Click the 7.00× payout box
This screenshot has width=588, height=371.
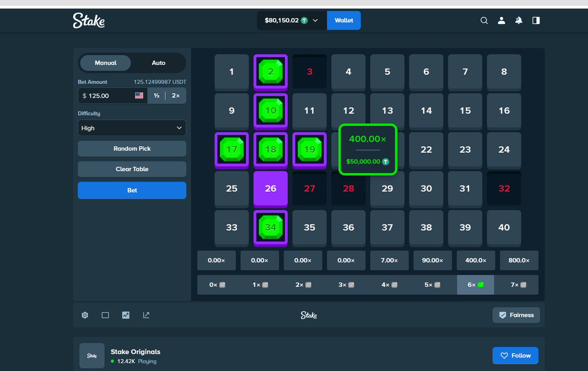coord(389,260)
